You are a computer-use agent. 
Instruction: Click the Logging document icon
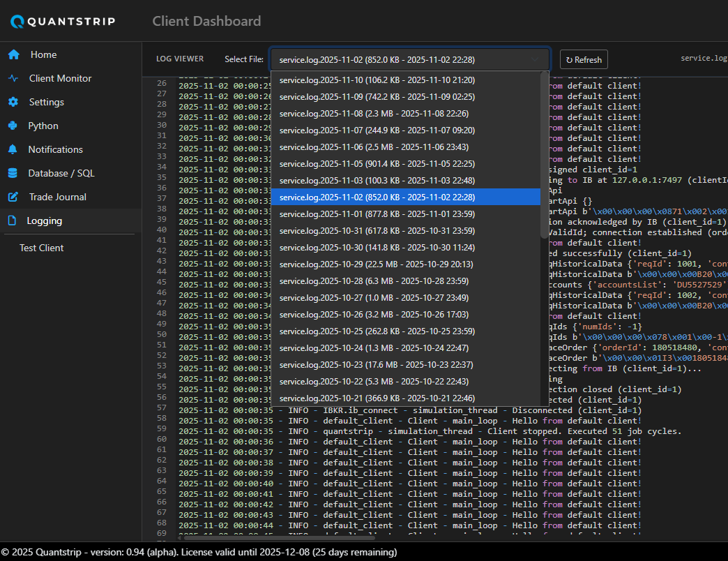(x=12, y=220)
